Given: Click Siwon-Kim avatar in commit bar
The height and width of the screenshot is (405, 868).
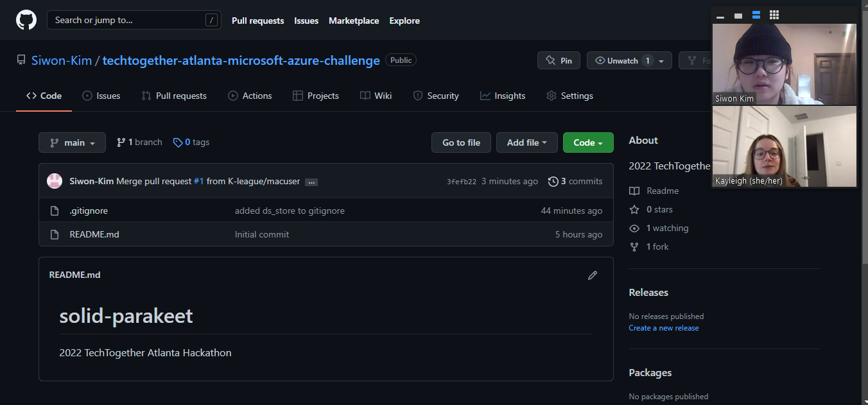Looking at the screenshot, I should (55, 181).
